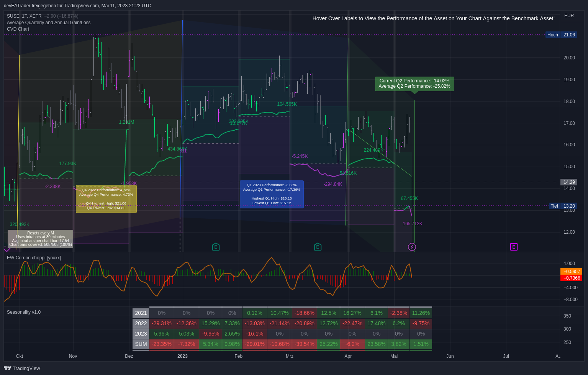
Task: Click the current price label 14.29
Action: coord(569,182)
